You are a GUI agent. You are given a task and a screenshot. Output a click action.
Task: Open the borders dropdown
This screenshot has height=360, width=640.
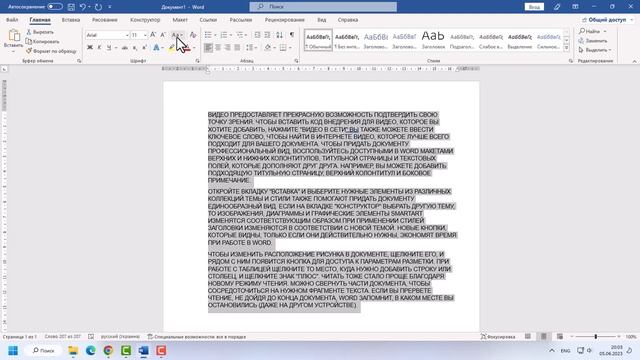(x=290, y=48)
